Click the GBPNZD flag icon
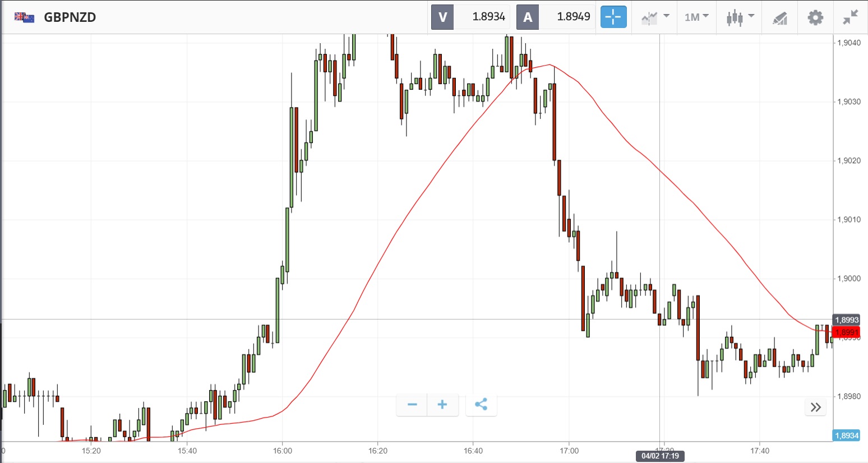This screenshot has height=463, width=868. tap(25, 17)
